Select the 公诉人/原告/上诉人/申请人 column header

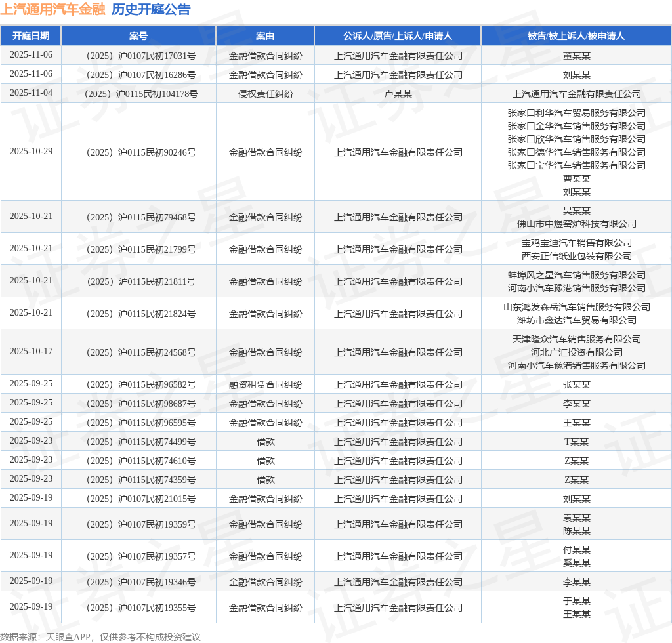pyautogui.click(x=398, y=36)
